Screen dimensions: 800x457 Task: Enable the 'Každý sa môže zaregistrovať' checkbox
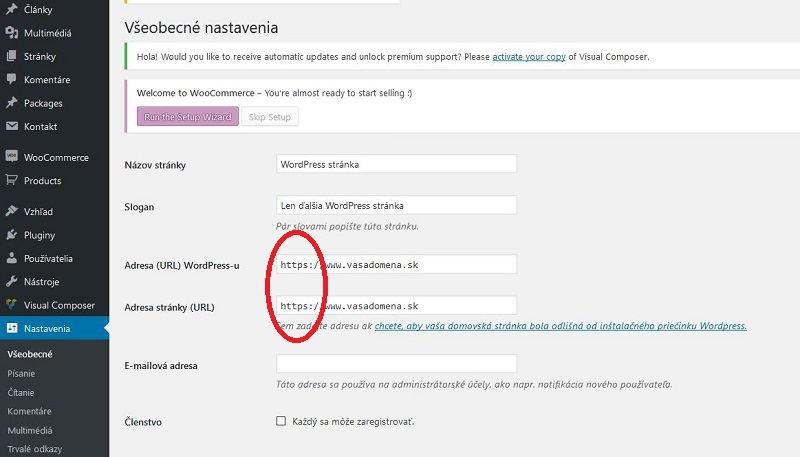tap(281, 422)
